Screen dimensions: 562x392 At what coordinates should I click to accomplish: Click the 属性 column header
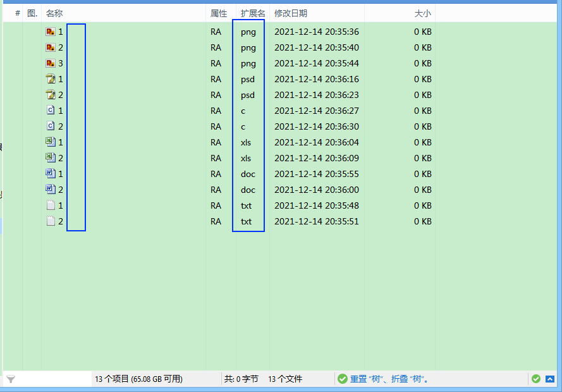coord(219,13)
